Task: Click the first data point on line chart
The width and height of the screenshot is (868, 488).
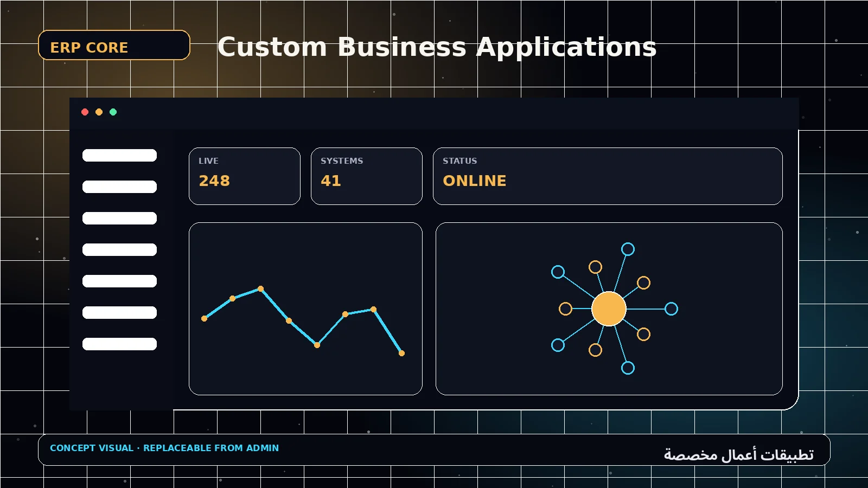Action: 204,318
